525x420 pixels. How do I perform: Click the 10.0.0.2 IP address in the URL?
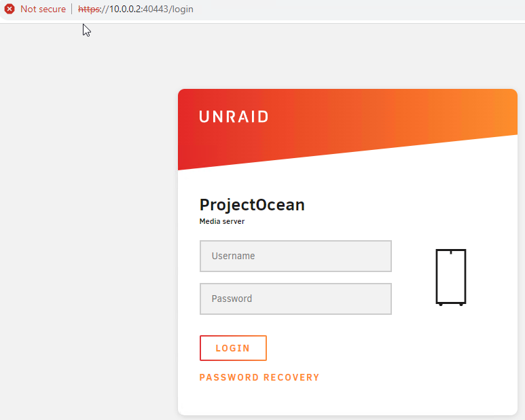tap(125, 9)
